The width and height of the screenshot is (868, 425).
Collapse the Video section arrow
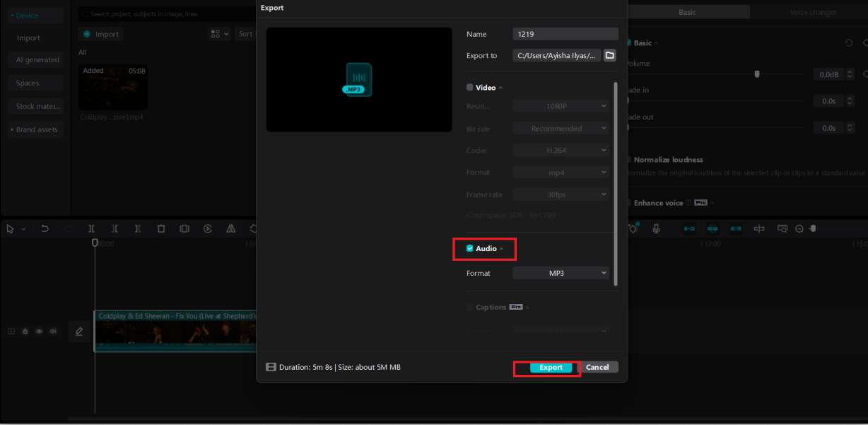(x=500, y=88)
